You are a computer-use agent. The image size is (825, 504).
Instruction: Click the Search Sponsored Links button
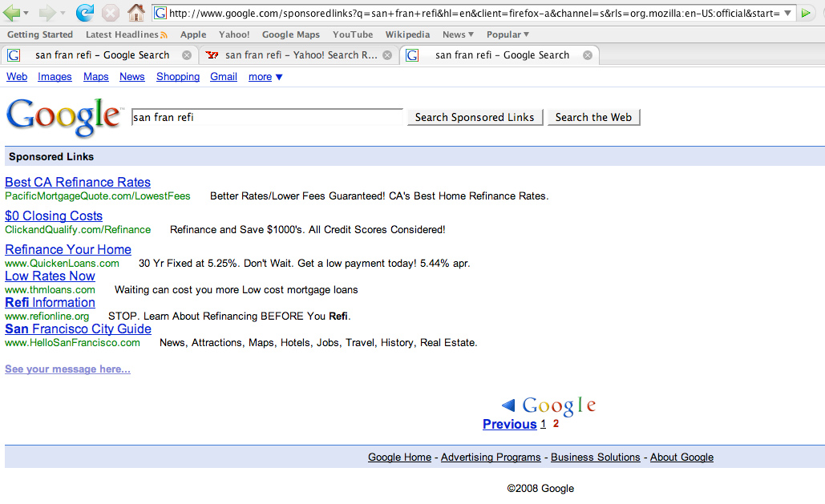pyautogui.click(x=475, y=117)
